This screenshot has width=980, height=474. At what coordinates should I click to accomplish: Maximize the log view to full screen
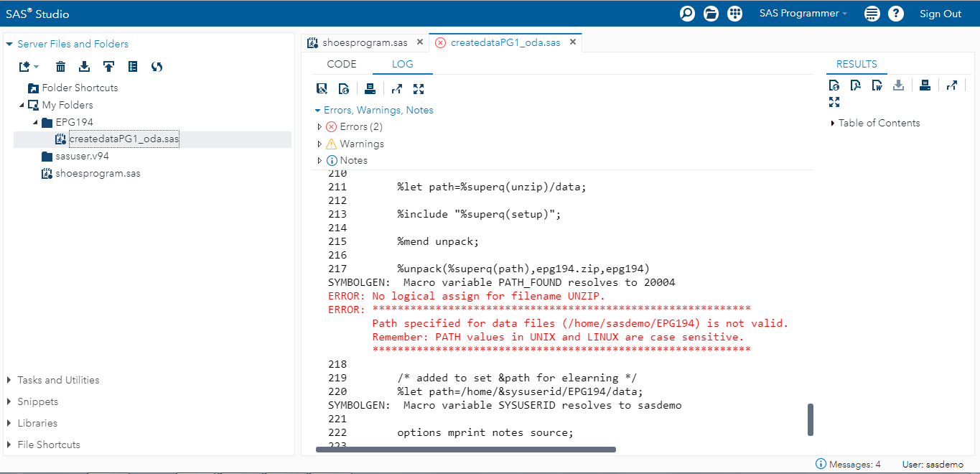pyautogui.click(x=419, y=88)
